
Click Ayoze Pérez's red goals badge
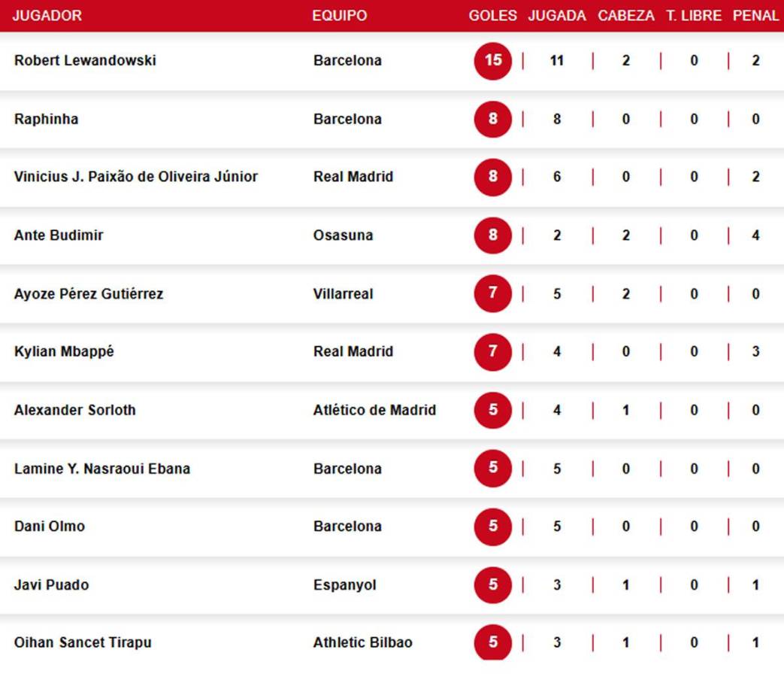493,293
